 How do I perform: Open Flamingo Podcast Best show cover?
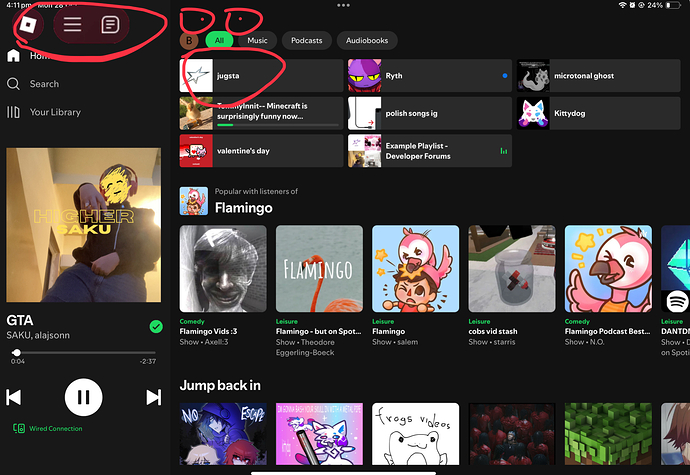click(608, 269)
